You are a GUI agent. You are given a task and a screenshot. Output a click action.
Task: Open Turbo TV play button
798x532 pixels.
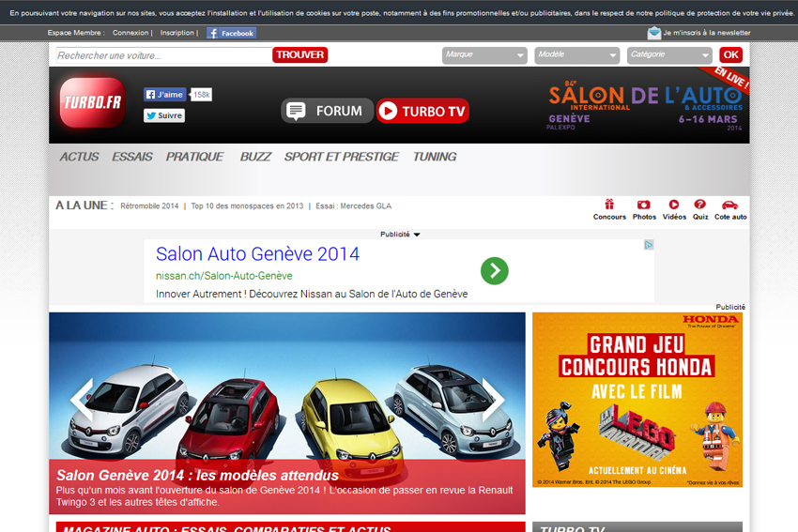click(422, 111)
